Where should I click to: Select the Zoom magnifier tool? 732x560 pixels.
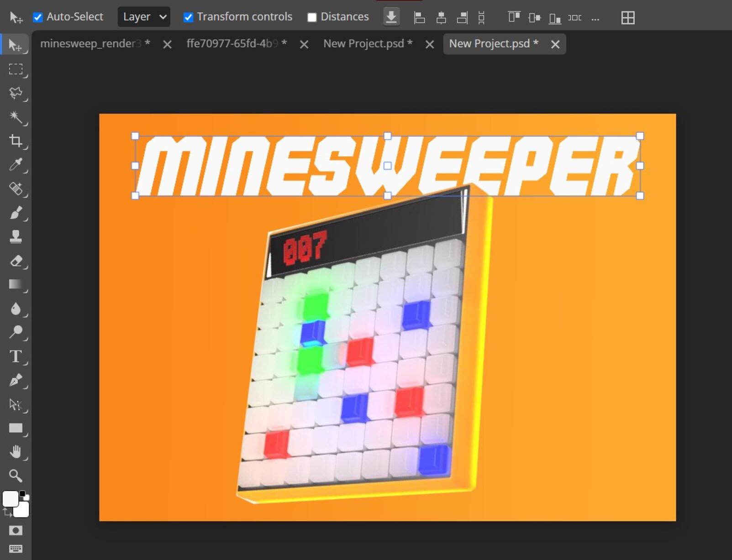(x=16, y=476)
